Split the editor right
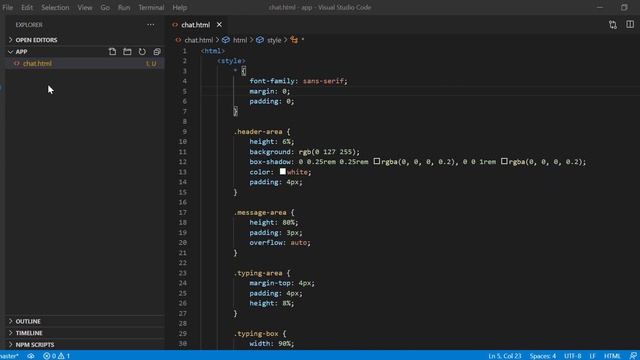 [x=630, y=25]
